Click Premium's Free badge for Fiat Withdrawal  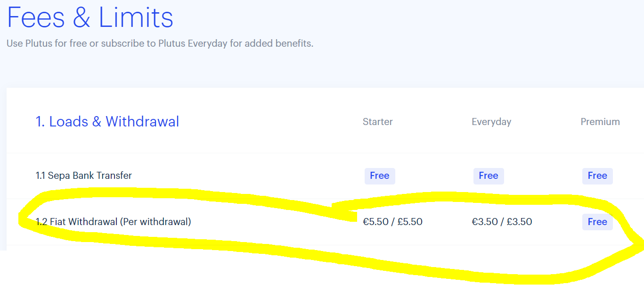[597, 222]
